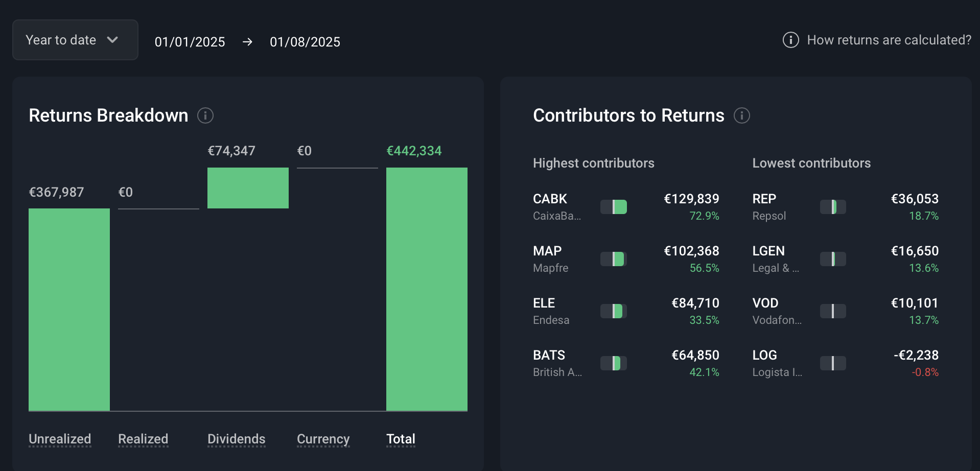Screen dimensions: 980x471
Task: Click the VOD contribution bar indicator
Action: coord(833,311)
